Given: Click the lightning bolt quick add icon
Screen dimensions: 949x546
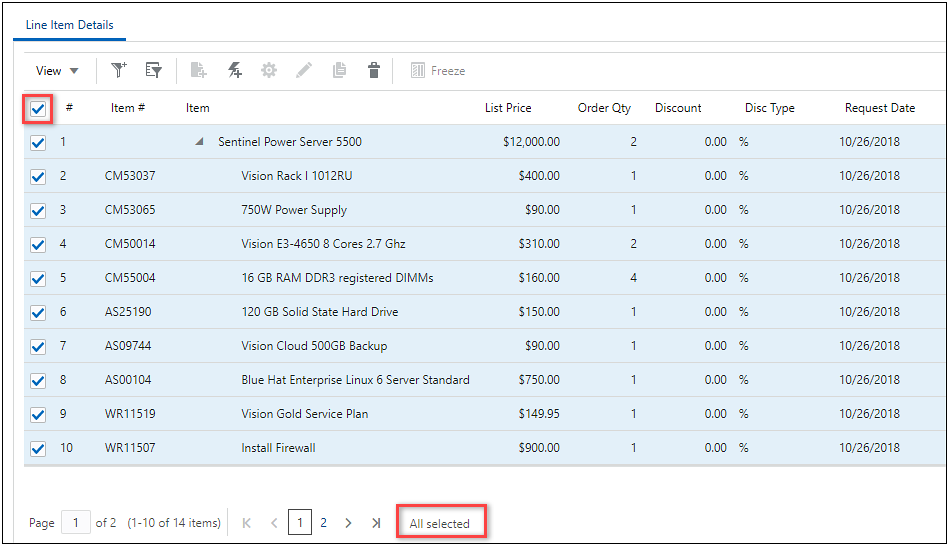Looking at the screenshot, I should pos(234,70).
